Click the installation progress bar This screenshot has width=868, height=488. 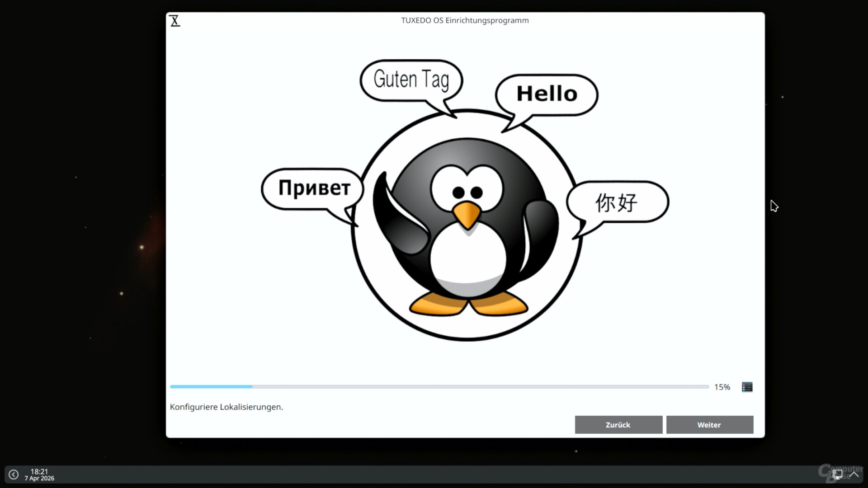439,387
